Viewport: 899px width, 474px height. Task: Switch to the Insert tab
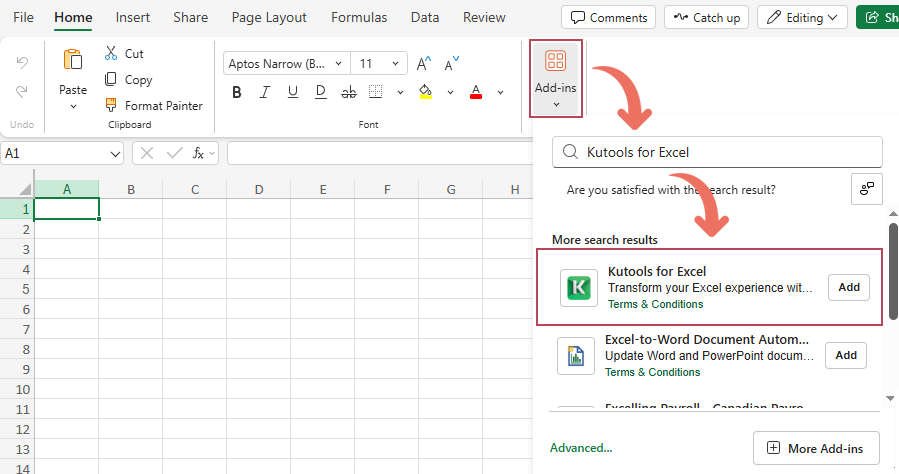pyautogui.click(x=132, y=18)
